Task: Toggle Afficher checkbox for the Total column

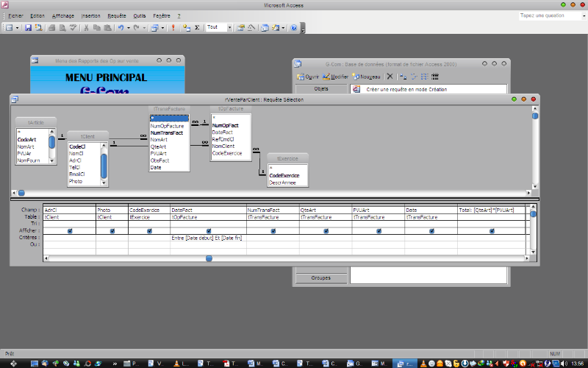Action: coord(491,230)
